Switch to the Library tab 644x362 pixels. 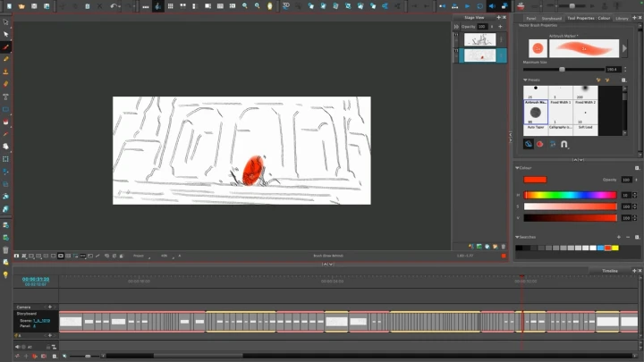622,18
